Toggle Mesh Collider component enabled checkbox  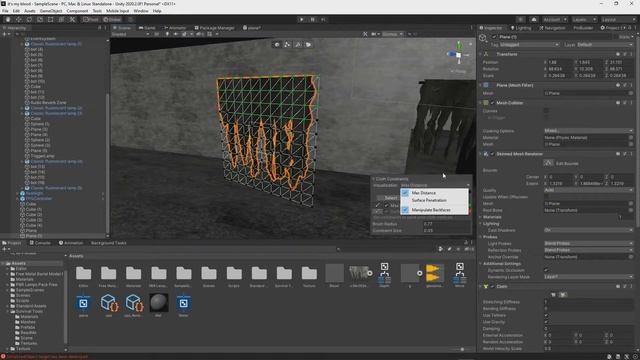(492, 103)
